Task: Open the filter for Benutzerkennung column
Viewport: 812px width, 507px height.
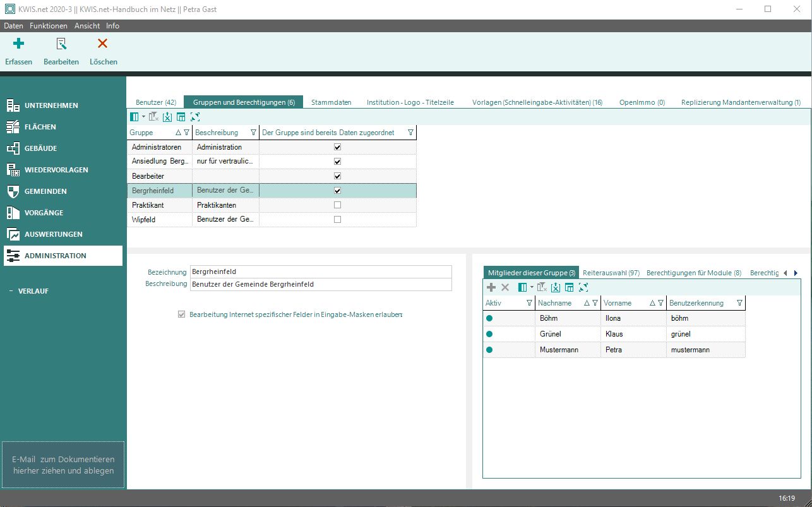Action: pos(739,303)
